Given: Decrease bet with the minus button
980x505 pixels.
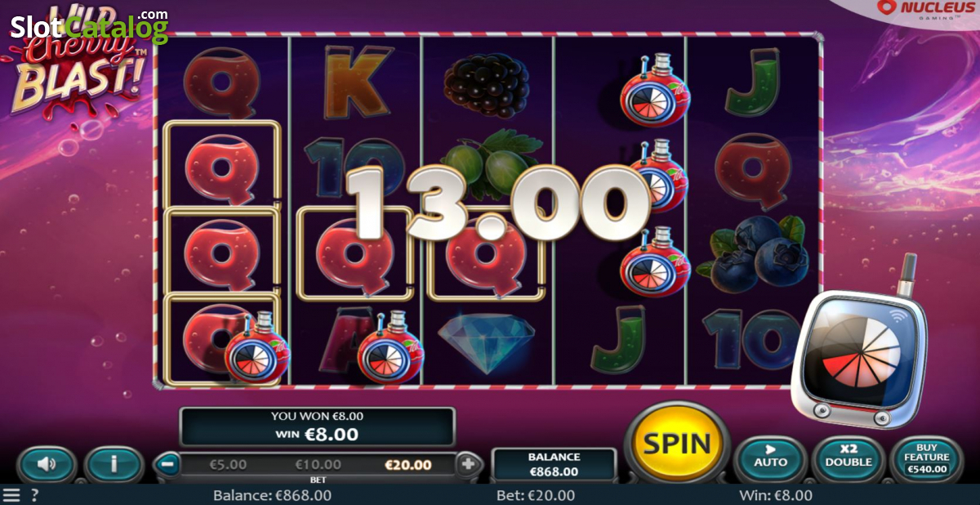Looking at the screenshot, I should click(x=167, y=464).
